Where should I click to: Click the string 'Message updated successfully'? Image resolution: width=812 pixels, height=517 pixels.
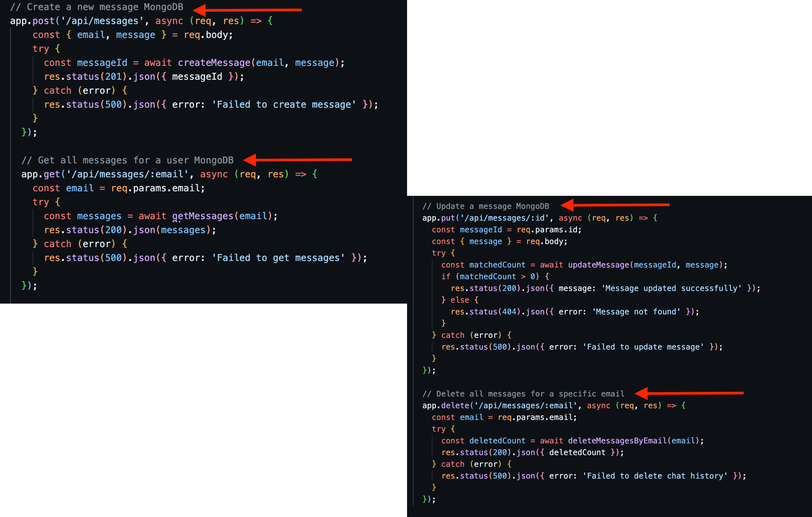coord(671,288)
